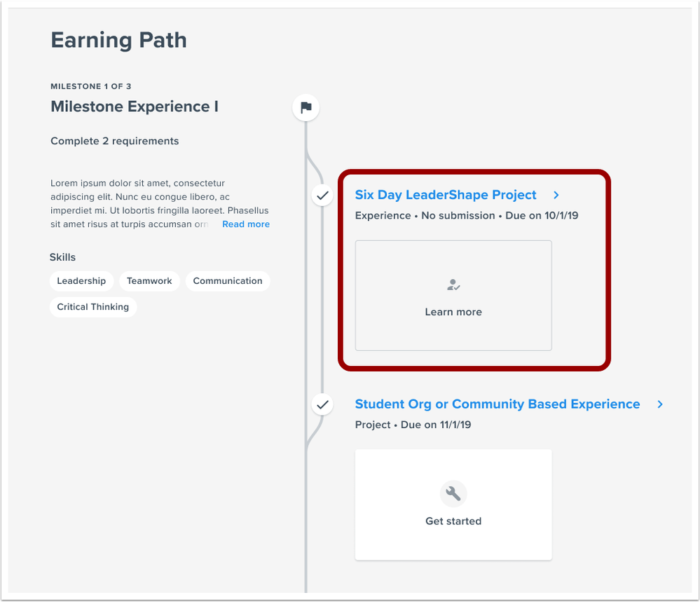This screenshot has width=700, height=602.
Task: Click the MILESTONE 1 OF 3 label
Action: (90, 86)
